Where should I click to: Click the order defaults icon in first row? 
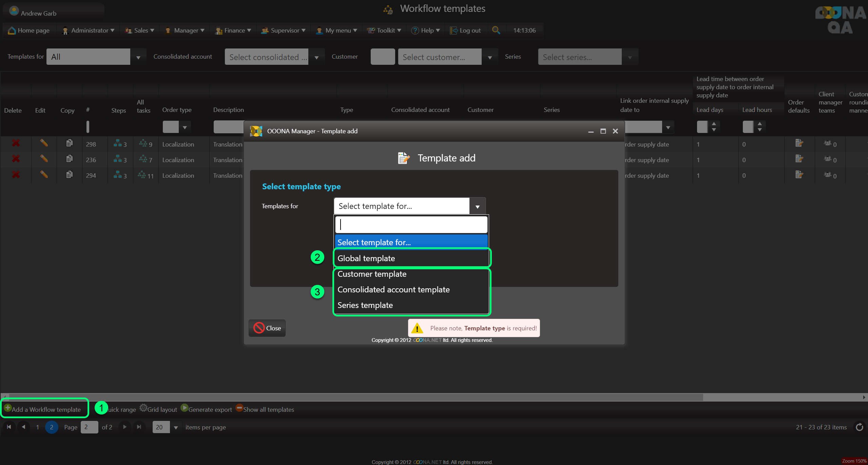point(799,143)
